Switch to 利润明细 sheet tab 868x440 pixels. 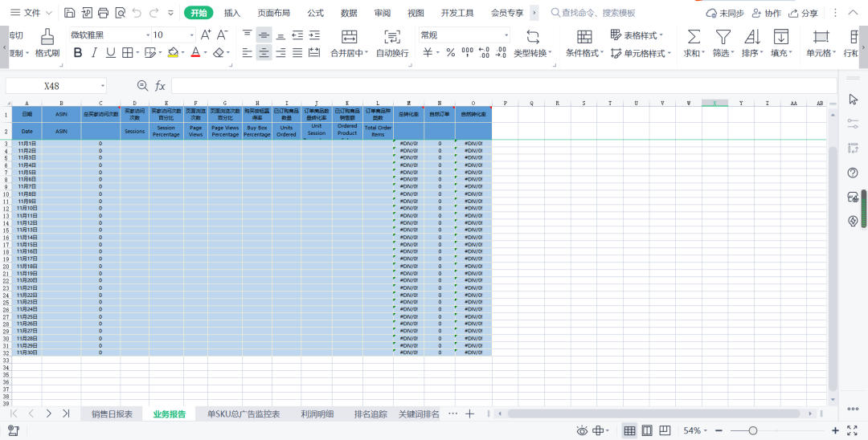pyautogui.click(x=317, y=414)
